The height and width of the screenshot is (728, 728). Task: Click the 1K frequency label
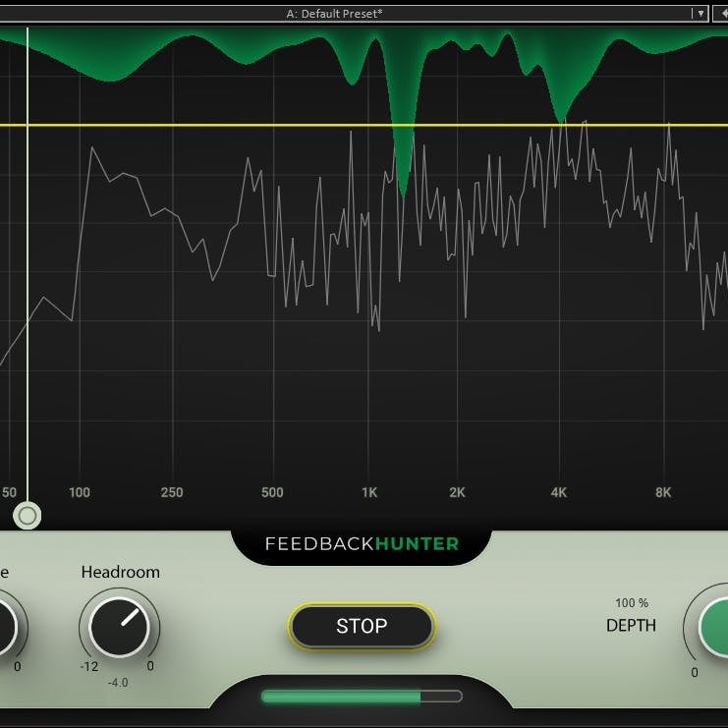(x=369, y=492)
